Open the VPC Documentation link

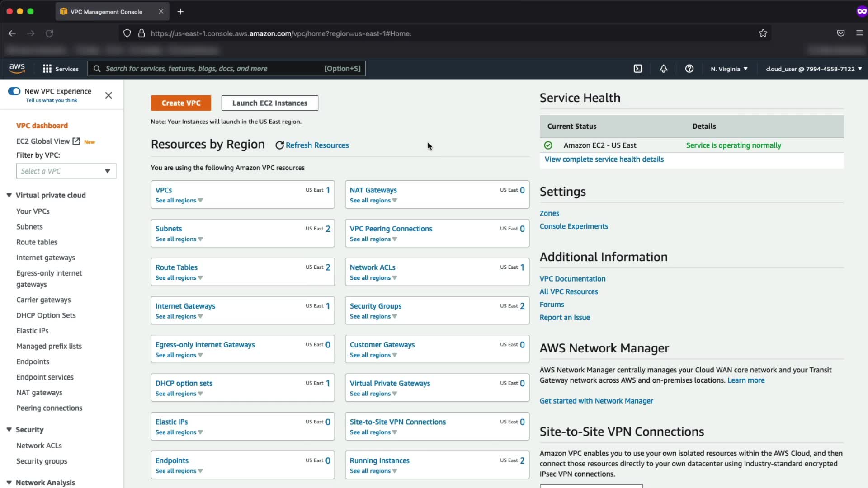tap(572, 279)
